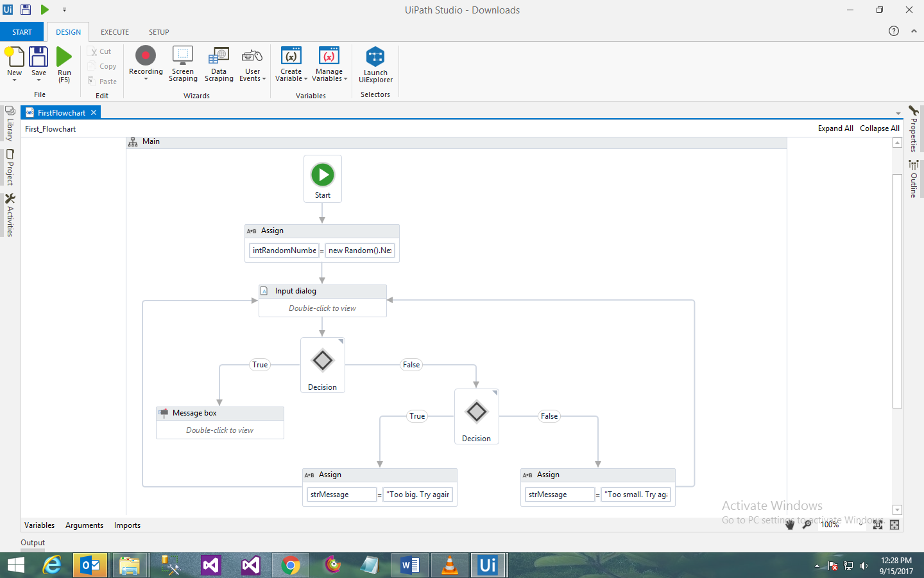Switch to the EXECUTE ribbon tab
The image size is (924, 578).
(x=115, y=32)
